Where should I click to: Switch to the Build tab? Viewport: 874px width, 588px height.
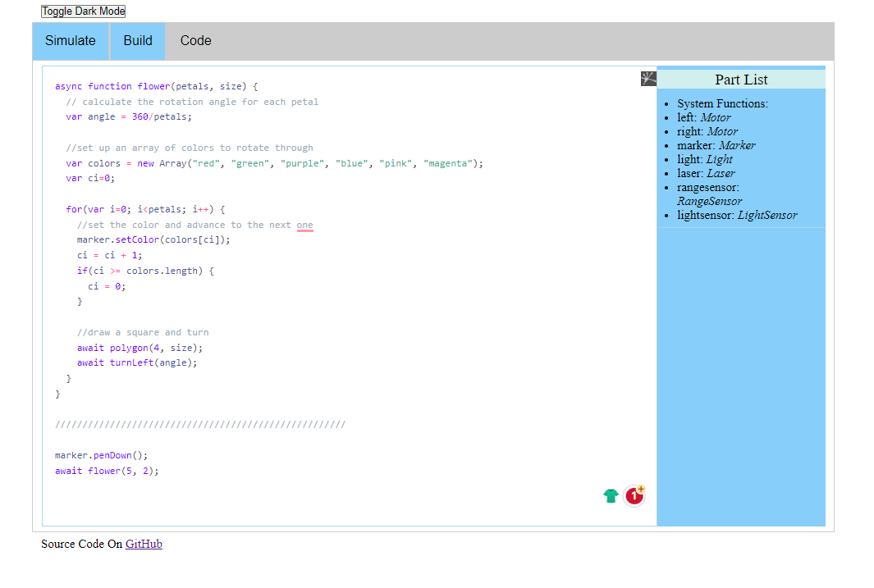click(138, 41)
